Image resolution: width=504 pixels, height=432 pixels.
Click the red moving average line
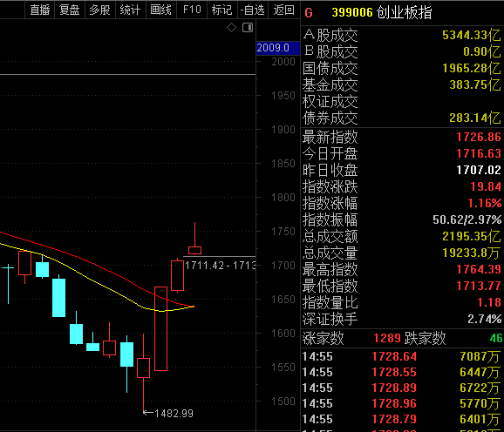click(97, 264)
